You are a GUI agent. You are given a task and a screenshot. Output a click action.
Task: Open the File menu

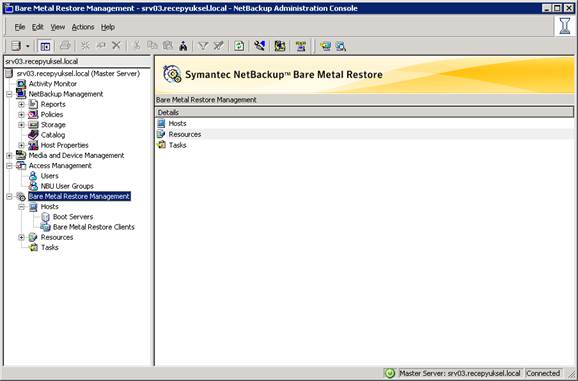tap(20, 27)
